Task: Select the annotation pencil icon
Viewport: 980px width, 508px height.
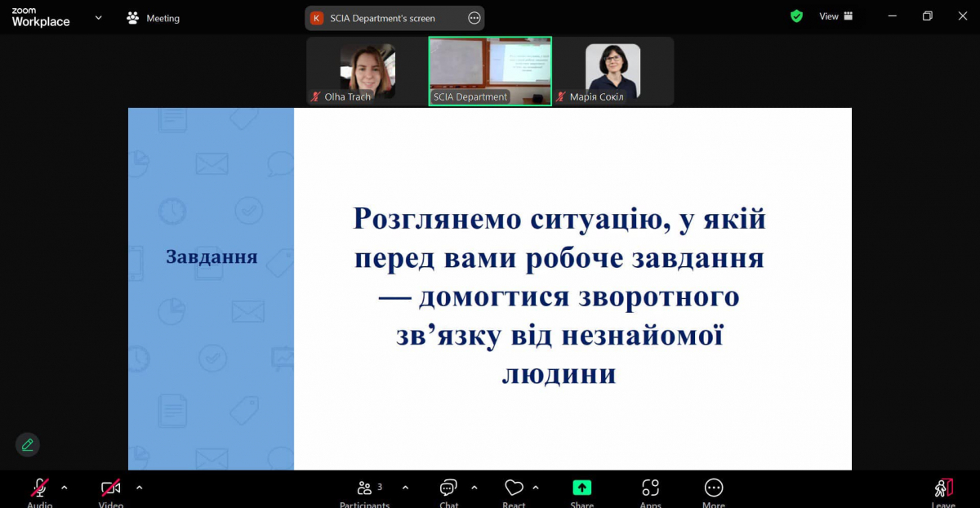Action: click(x=27, y=444)
